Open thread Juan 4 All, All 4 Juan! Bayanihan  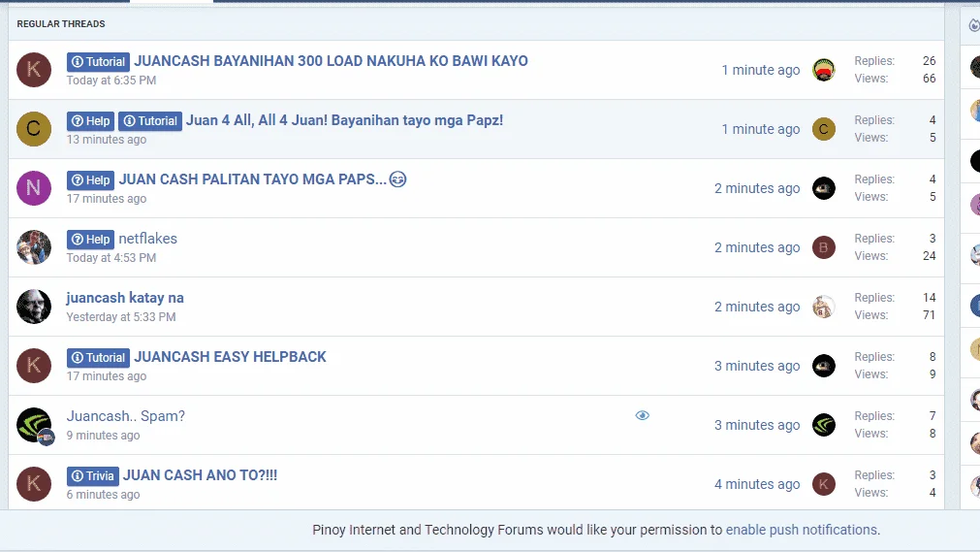coord(344,120)
